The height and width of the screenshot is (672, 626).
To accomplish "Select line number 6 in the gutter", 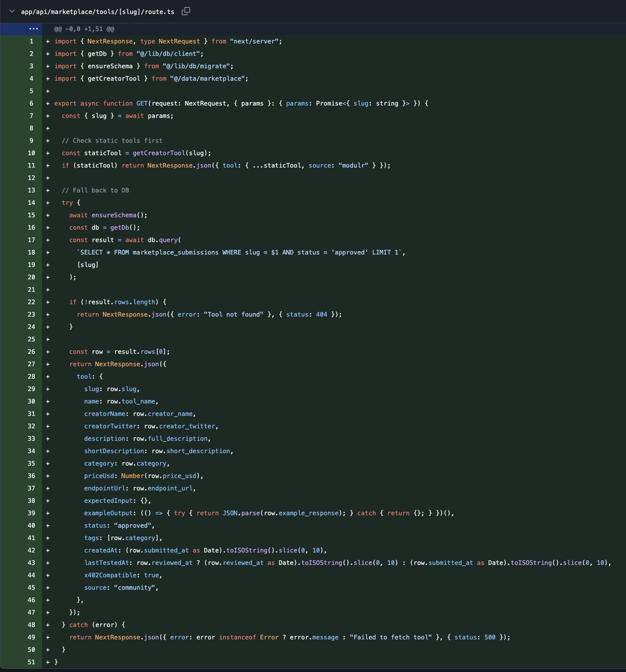I will point(31,104).
